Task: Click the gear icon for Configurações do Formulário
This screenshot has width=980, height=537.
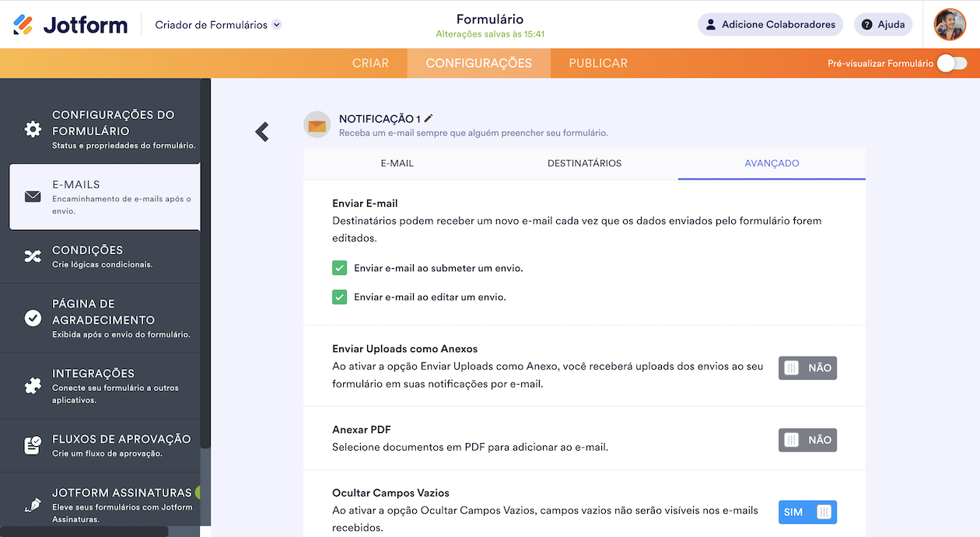Action: pos(33,129)
